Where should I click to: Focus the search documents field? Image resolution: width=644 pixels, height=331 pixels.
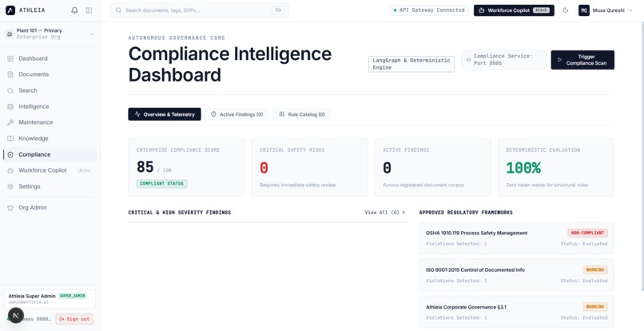tap(200, 10)
